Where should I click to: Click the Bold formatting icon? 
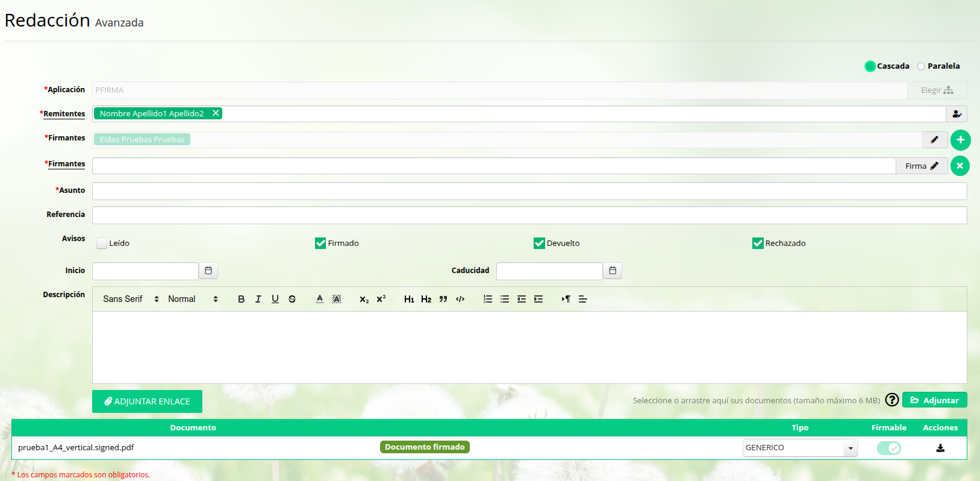[241, 299]
